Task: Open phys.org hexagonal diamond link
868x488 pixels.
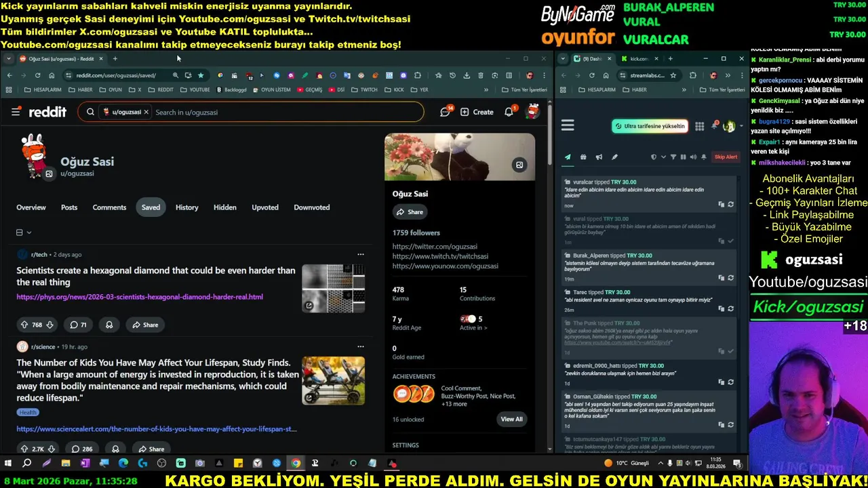Action: coord(140,297)
